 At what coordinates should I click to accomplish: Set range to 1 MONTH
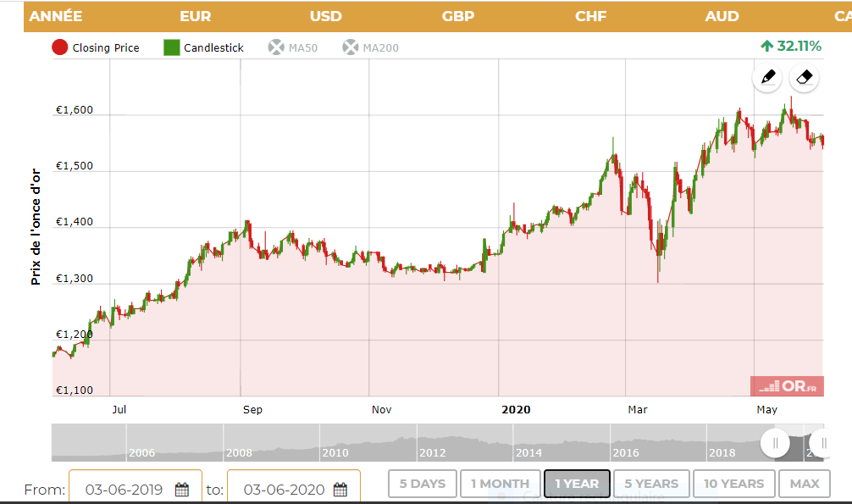[500, 484]
